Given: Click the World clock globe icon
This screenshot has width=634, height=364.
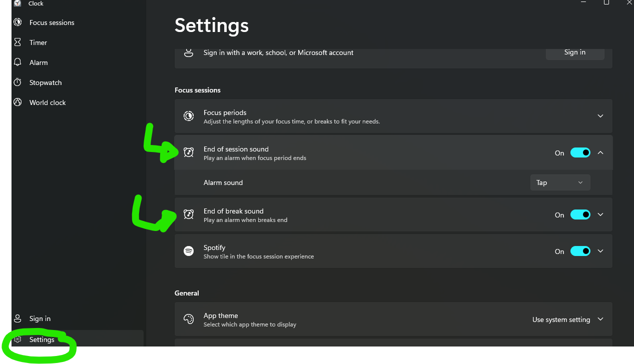Looking at the screenshot, I should [x=18, y=102].
